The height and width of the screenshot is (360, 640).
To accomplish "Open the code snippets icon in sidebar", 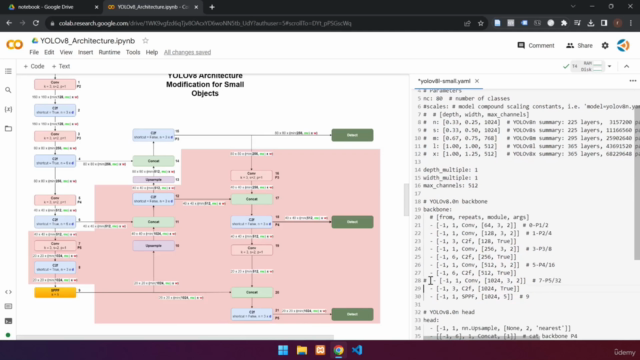I will coord(8,292).
